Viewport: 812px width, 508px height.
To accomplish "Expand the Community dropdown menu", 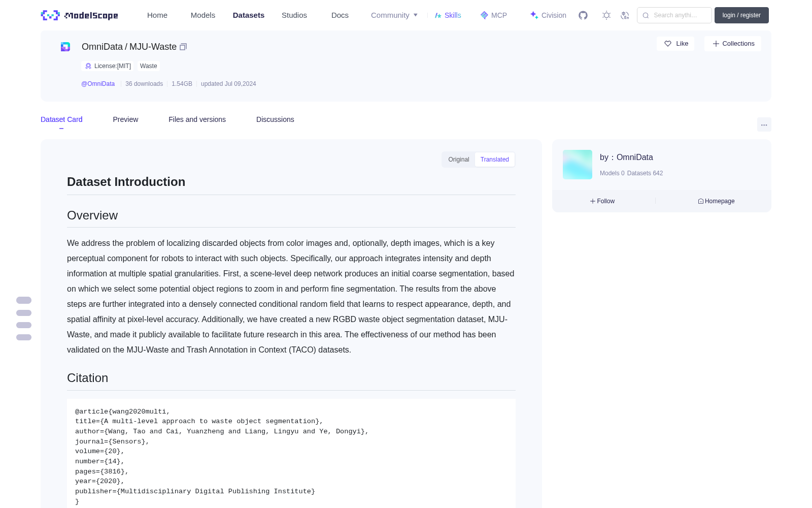I will click(394, 15).
